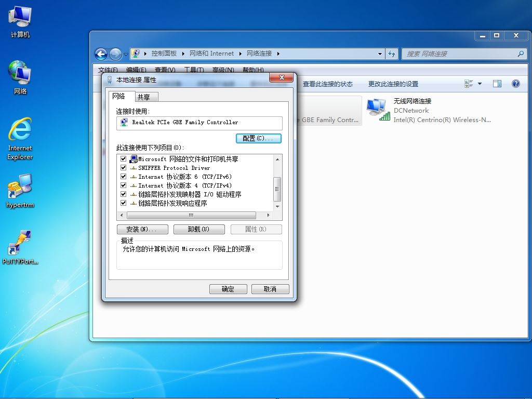This screenshot has width=532, height=399.
Task: Click the list scroll up arrow
Action: pyautogui.click(x=277, y=159)
